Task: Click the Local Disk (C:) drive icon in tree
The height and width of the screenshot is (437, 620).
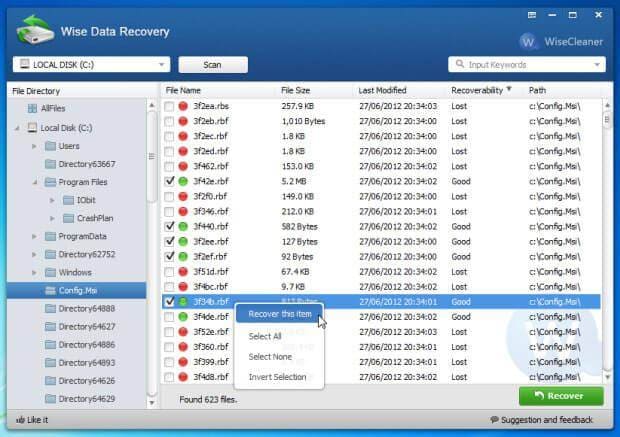Action: point(32,128)
